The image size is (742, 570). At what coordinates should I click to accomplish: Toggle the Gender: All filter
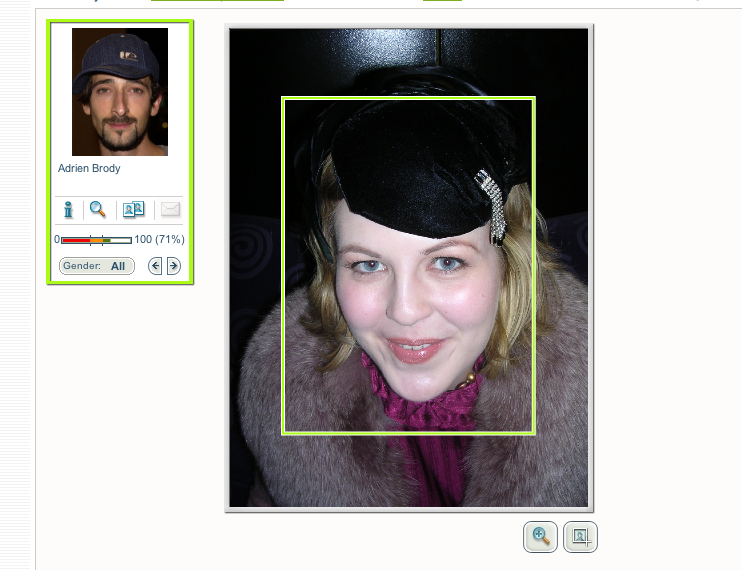97,266
